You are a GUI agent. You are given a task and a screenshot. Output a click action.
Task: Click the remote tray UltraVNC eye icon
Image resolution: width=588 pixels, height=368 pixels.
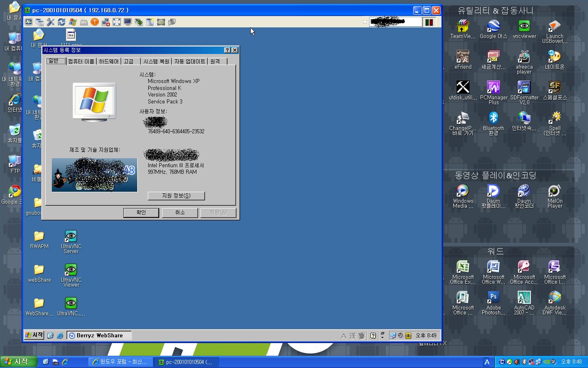[408, 335]
